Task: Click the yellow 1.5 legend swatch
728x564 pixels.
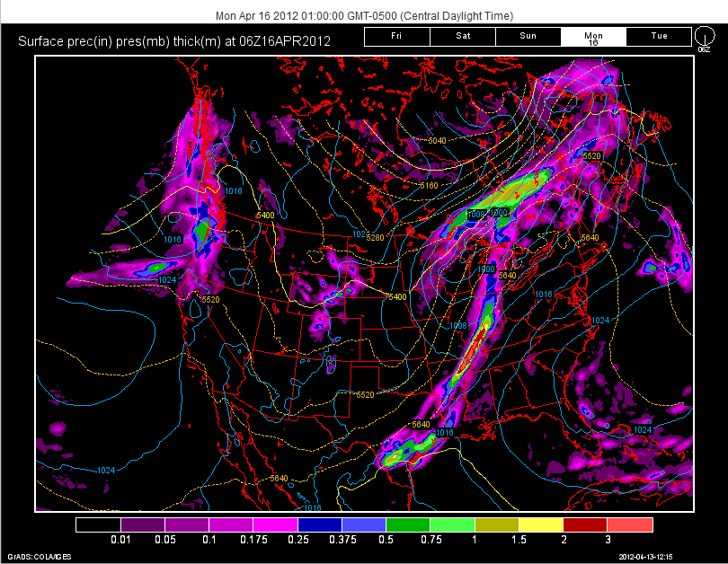Action: pyautogui.click(x=541, y=524)
